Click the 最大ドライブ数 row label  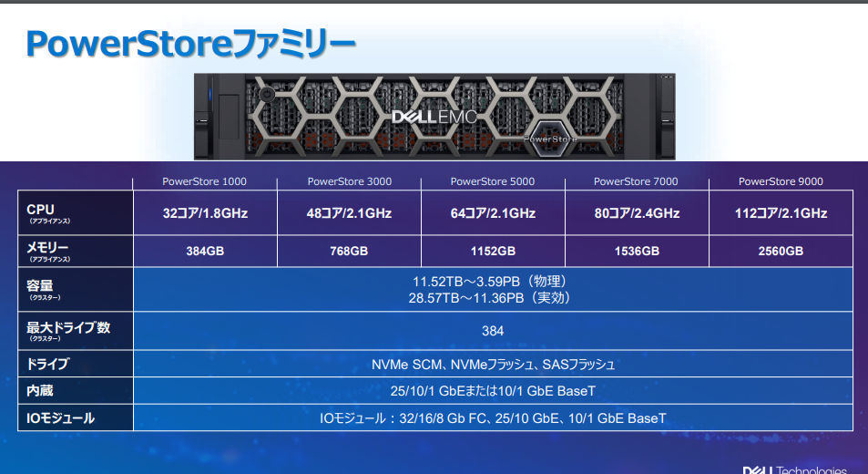click(x=76, y=331)
